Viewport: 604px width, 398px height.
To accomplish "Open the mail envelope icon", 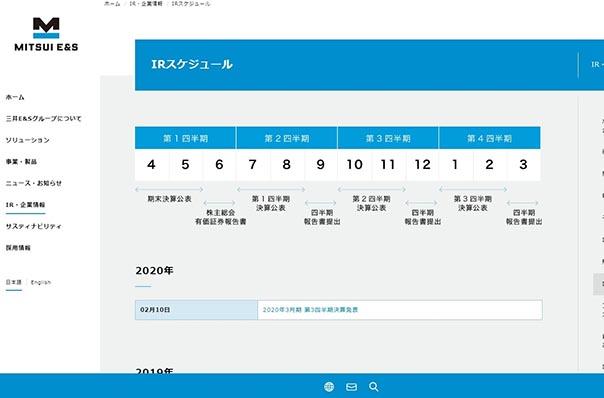I will tap(351, 386).
